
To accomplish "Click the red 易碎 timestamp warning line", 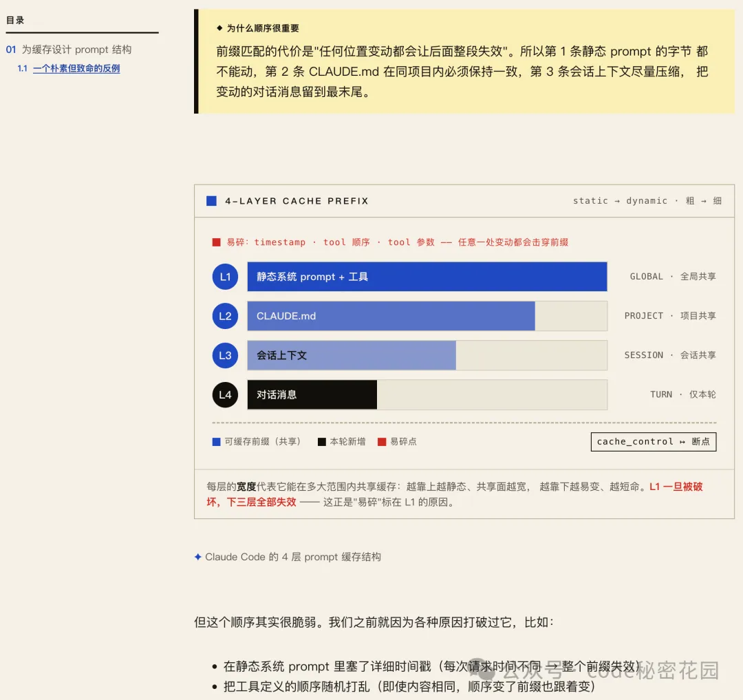I will coord(397,242).
